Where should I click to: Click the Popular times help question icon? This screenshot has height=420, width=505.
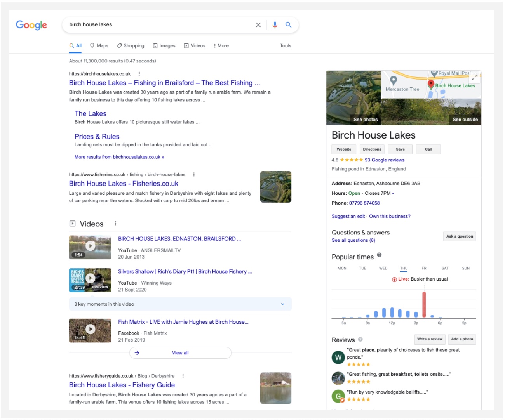pos(379,255)
